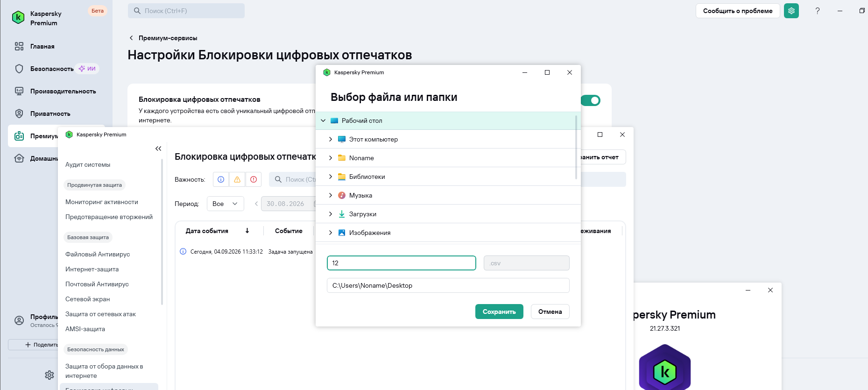Screen dimensions: 868x390
Task: Click the profile avatar icon beside Профиль
Action: 19,320
